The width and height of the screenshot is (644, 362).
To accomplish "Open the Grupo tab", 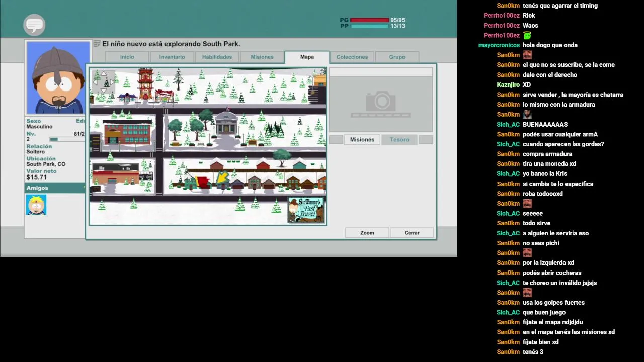I will click(397, 57).
